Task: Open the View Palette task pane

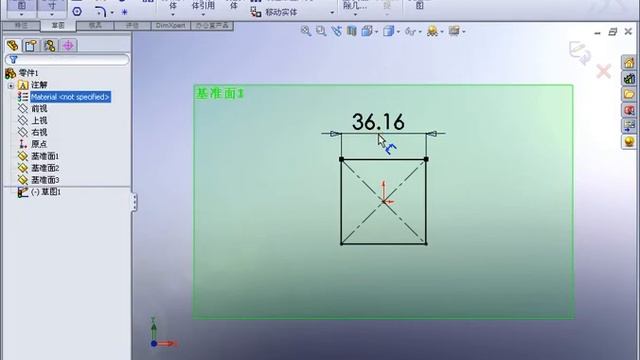Action: [629, 126]
